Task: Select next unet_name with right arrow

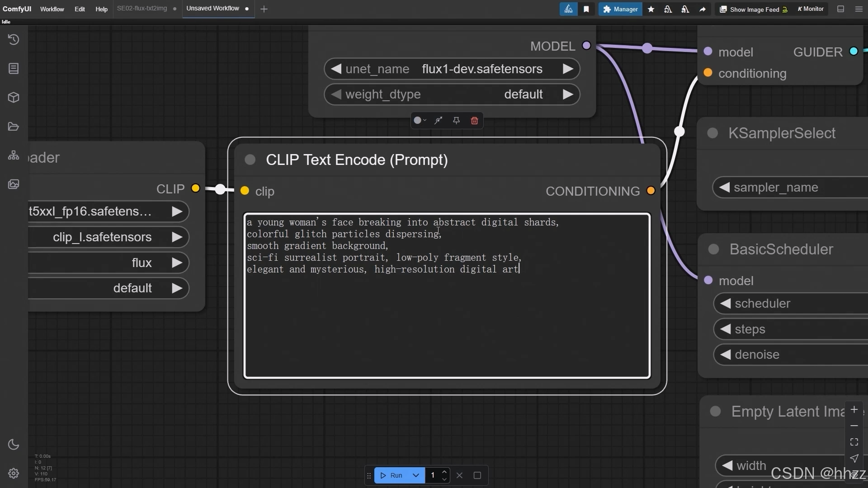Action: pyautogui.click(x=568, y=69)
